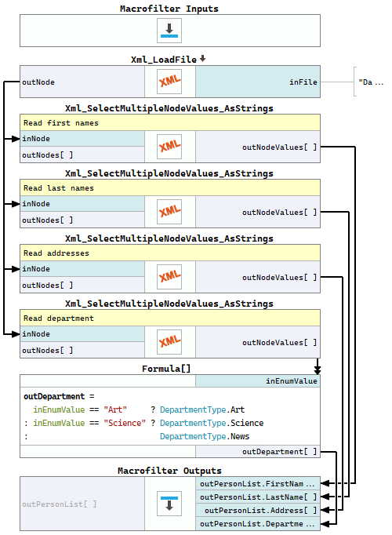This screenshot has width=392, height=535.
Task: Click outNodeValues[ ] of Read first names
Action: coord(258,147)
